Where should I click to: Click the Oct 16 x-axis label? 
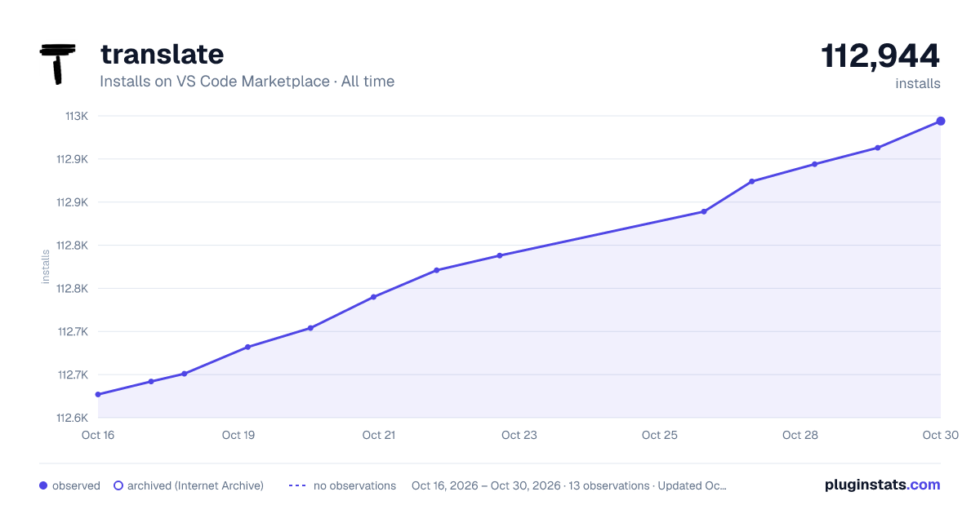pyautogui.click(x=98, y=435)
